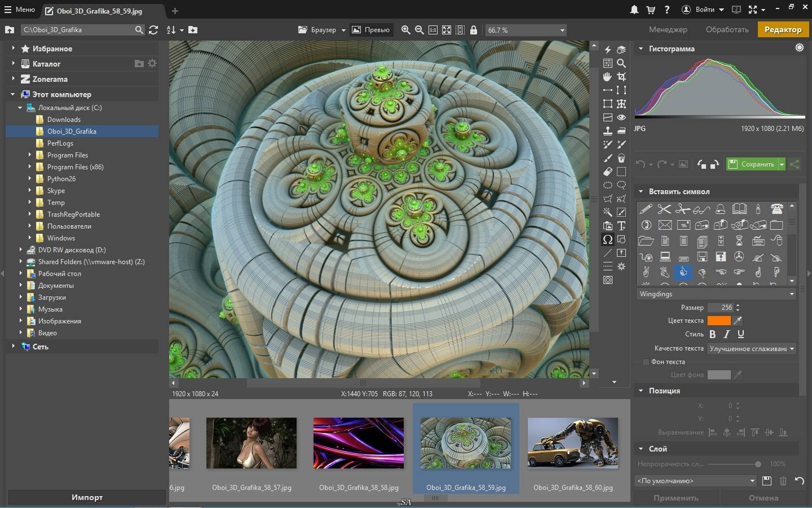
Task: Select the Ellipse selection tool
Action: (607, 185)
